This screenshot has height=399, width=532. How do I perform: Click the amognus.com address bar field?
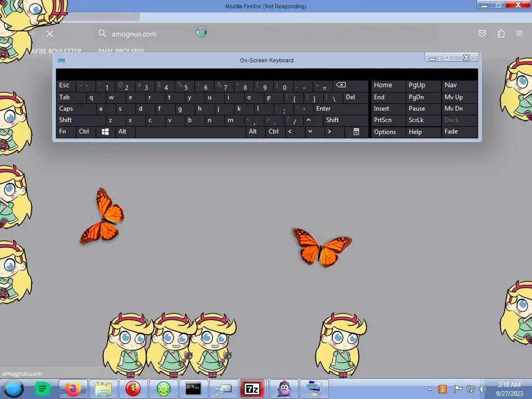(267, 34)
